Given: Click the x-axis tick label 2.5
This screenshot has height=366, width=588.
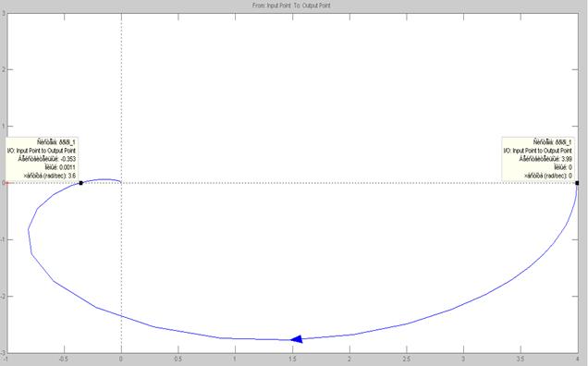Looking at the screenshot, I should coord(407,359).
